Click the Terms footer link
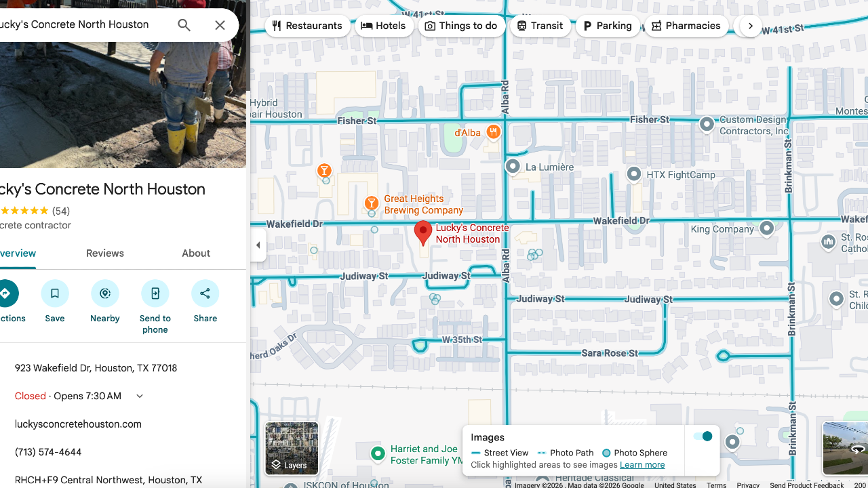Screen dimensions: 868x488 716,485
